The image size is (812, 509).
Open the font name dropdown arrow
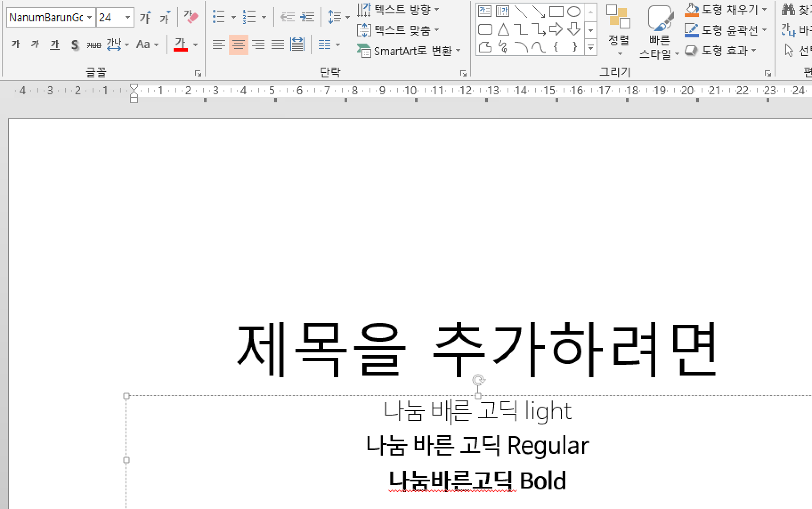[x=89, y=17]
